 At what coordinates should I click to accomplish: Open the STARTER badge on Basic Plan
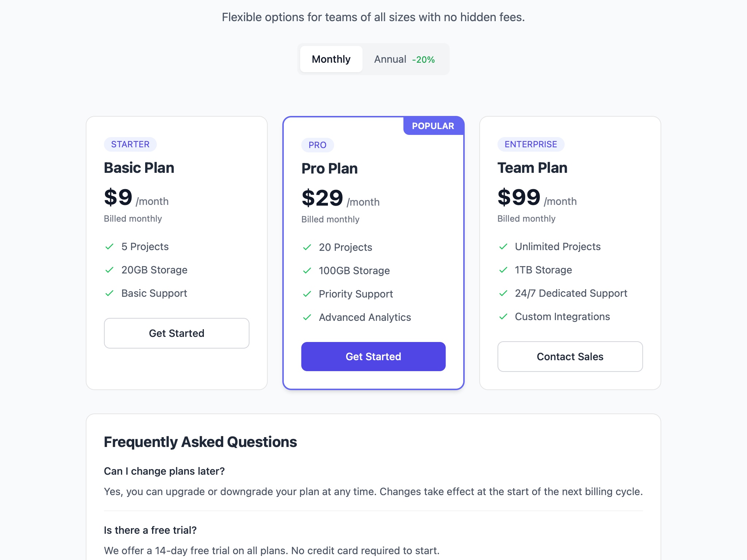(130, 144)
